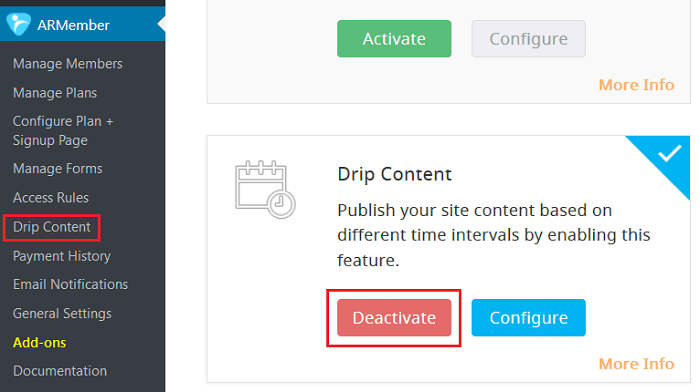Open the Access Rules page
The width and height of the screenshot is (700, 392).
coord(51,198)
